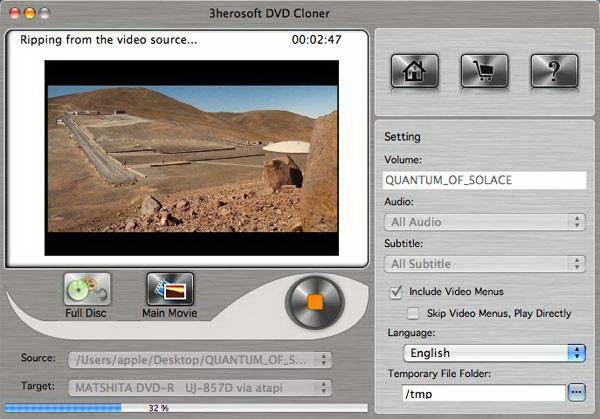
Task: Click the shopping cart purchase button
Action: click(484, 71)
